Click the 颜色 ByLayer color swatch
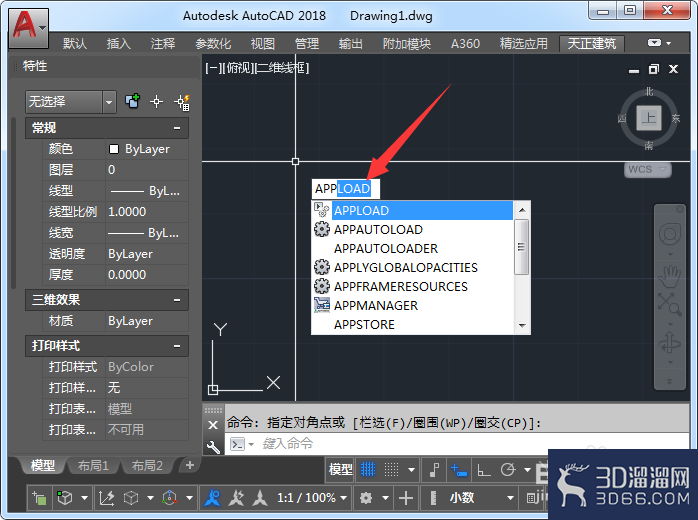698x520 pixels. (x=114, y=149)
